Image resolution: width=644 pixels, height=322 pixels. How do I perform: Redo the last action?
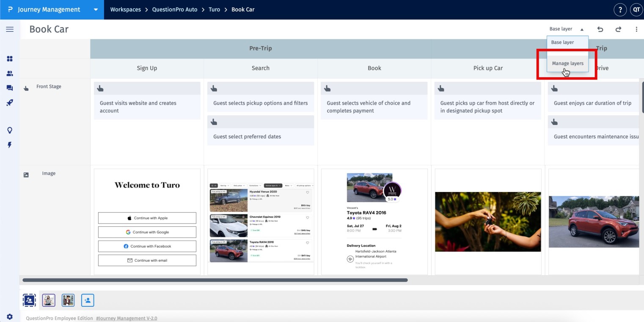point(618,29)
